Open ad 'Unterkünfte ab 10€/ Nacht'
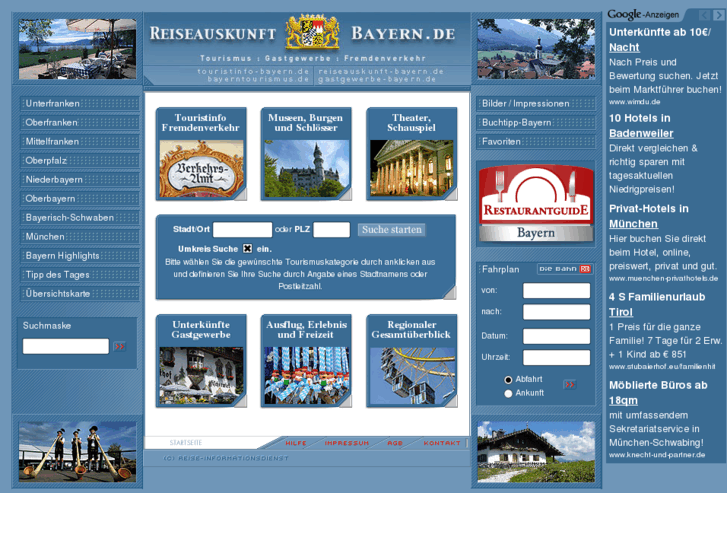This screenshot has width=727, height=545. pos(660,39)
